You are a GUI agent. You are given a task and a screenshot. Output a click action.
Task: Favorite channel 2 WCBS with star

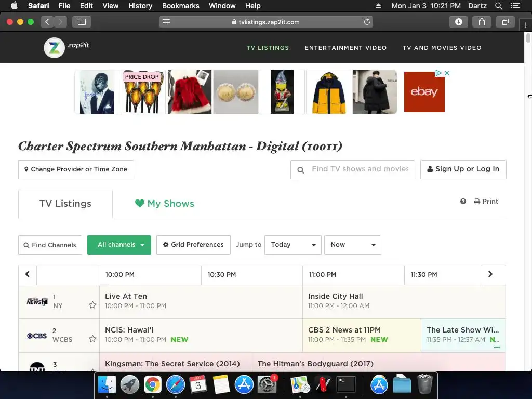tap(92, 339)
